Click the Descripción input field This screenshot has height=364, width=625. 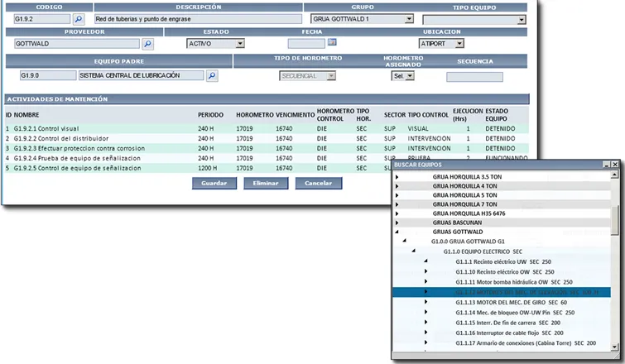(x=198, y=19)
